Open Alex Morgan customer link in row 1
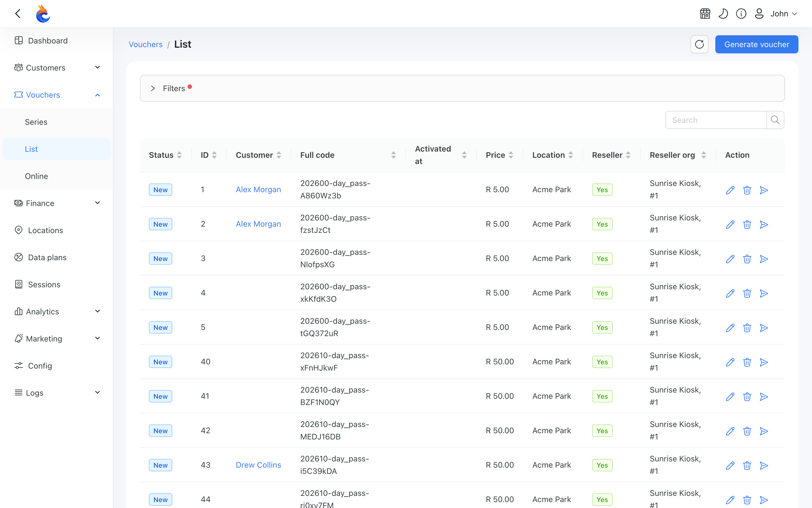 pos(258,189)
